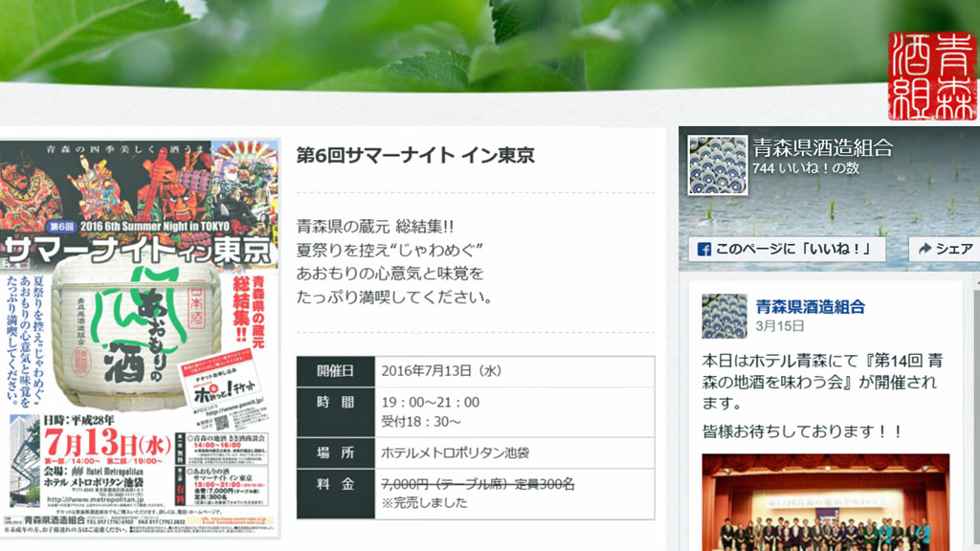This screenshot has width=980, height=551.
Task: Click the text 青森県の蔵元 総結集!!
Action: 375,226
